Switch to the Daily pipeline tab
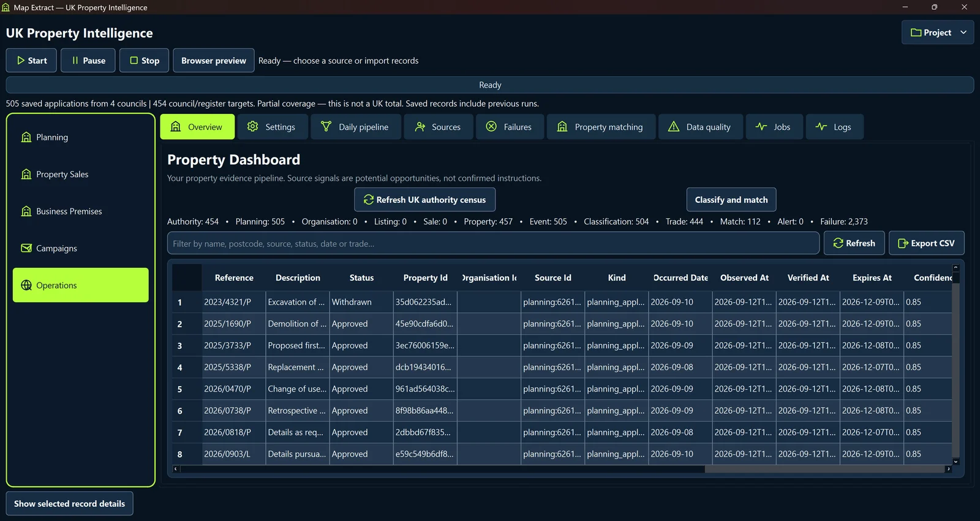The width and height of the screenshot is (980, 521). point(356,127)
